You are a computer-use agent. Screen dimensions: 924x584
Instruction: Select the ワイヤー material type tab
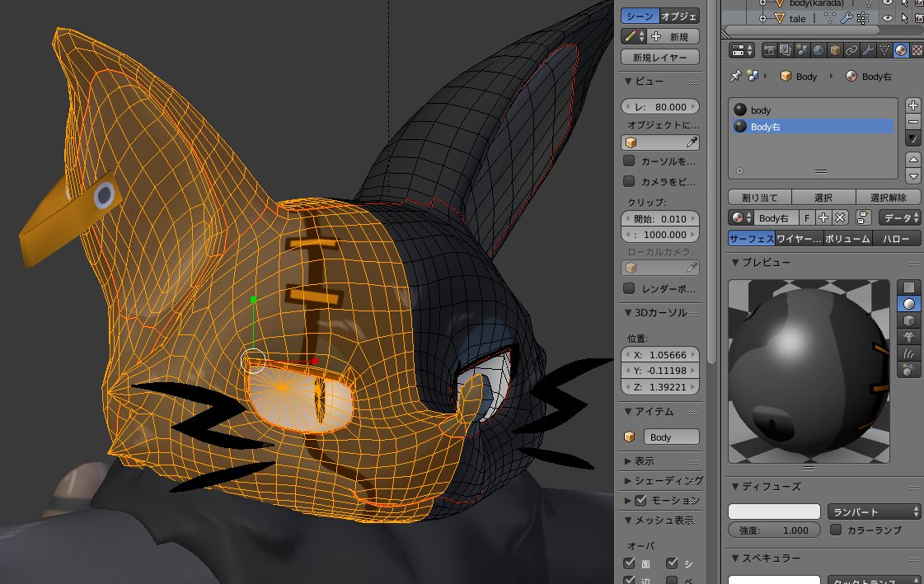799,238
